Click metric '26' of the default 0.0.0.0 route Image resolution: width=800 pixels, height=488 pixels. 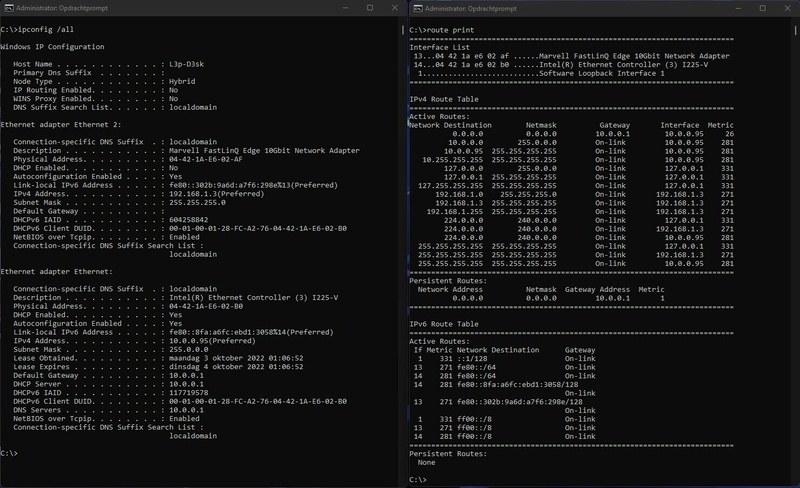pyautogui.click(x=730, y=134)
